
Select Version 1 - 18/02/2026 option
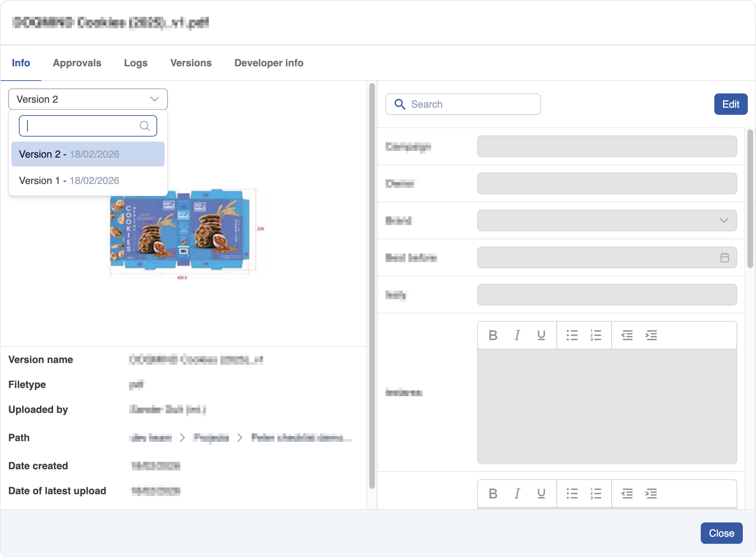[x=88, y=180]
